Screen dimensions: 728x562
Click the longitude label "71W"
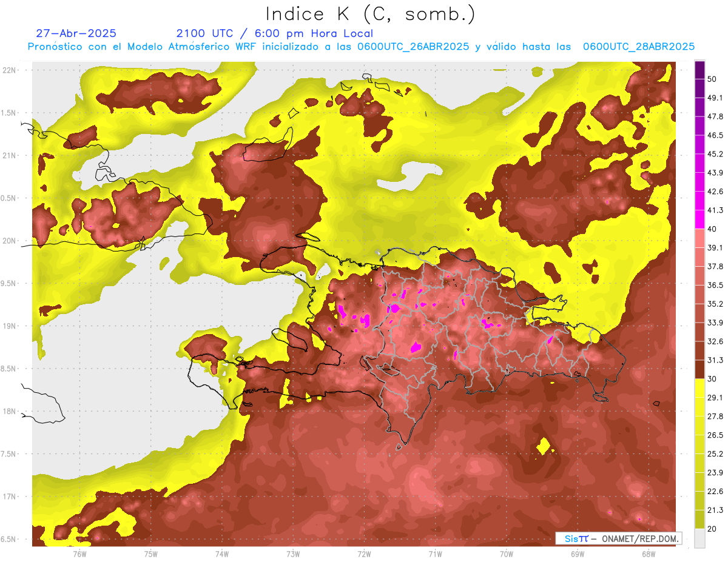coord(435,554)
